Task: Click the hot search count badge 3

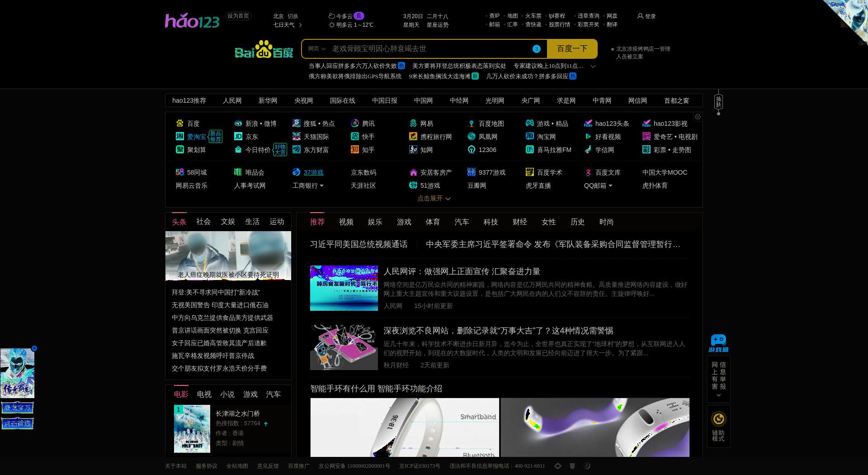Action: [536, 49]
